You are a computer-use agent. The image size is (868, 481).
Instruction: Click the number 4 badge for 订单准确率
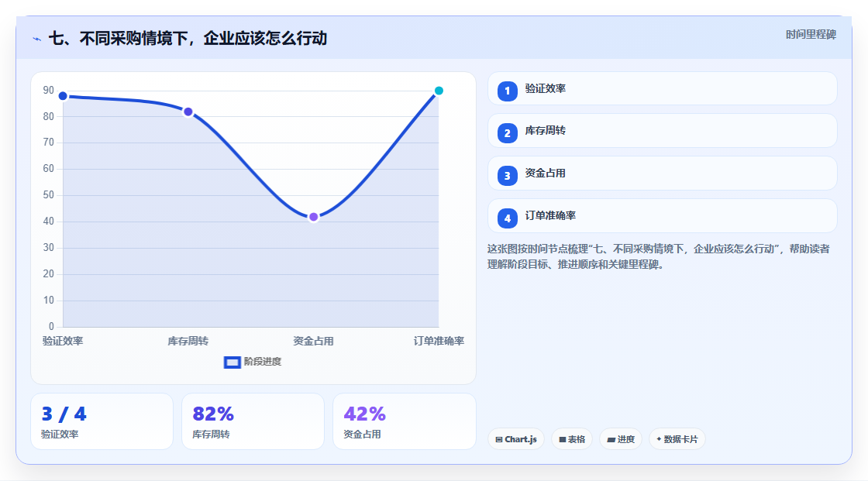click(507, 218)
